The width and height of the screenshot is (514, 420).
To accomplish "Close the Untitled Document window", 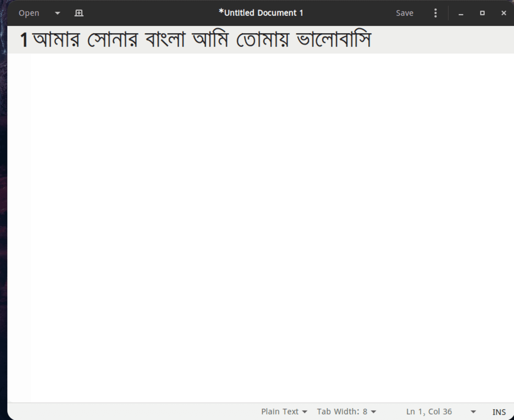I will 503,13.
